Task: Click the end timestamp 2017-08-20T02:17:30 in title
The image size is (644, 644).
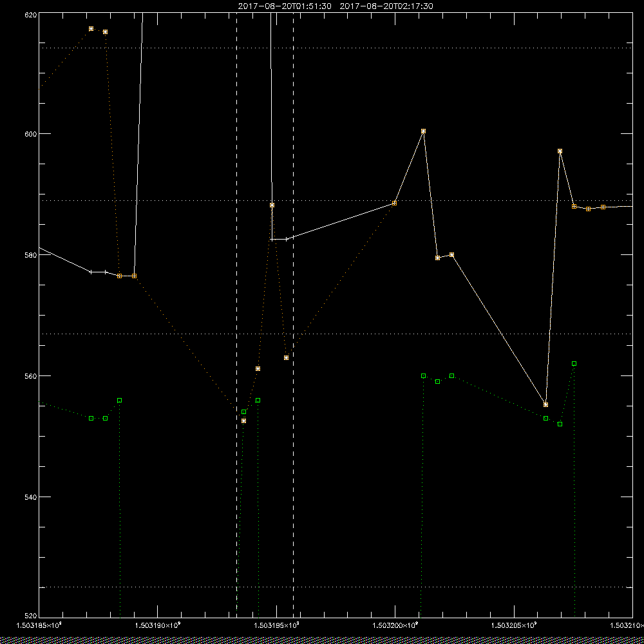Action: [x=386, y=6]
